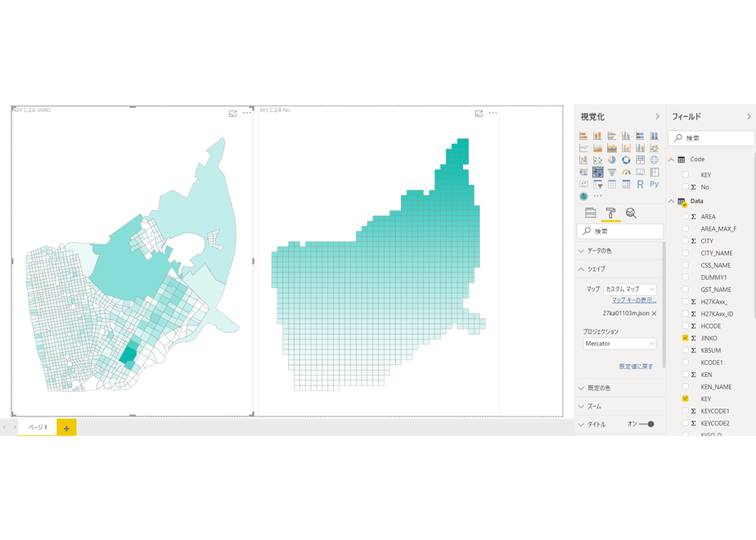This screenshot has height=540, width=756.
Task: Click the visualization pane search field
Action: tap(620, 232)
